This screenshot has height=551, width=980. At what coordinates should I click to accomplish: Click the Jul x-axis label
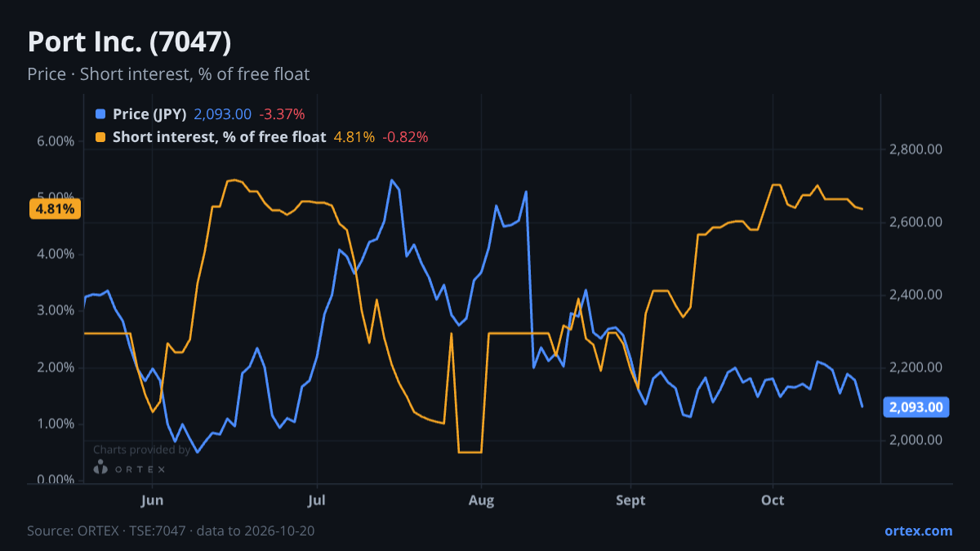[318, 500]
